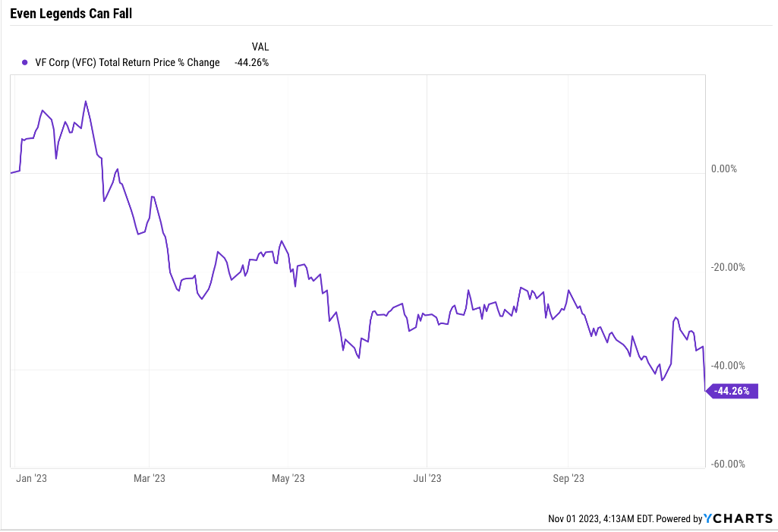Click the 0.00% y-axis label
Screen dimensions: 778x532
point(724,169)
